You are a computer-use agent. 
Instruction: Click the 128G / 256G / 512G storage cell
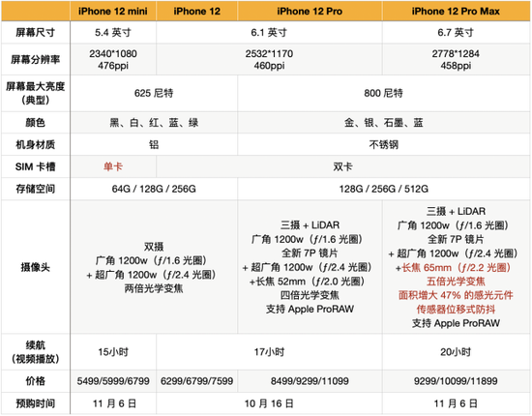[384, 189]
